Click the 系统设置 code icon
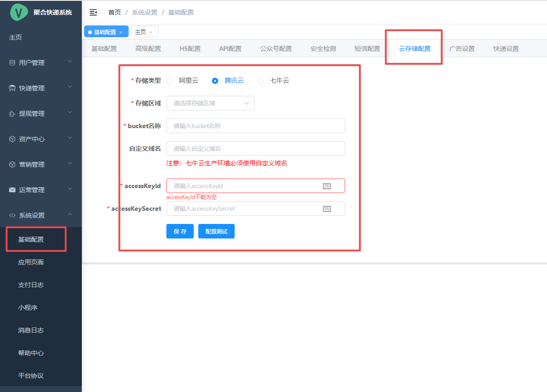This screenshot has height=392, width=547. pos(12,215)
